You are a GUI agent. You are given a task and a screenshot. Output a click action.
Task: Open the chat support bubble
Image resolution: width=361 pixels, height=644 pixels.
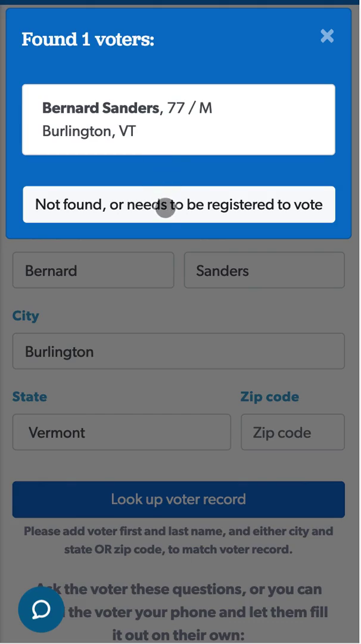click(41, 609)
